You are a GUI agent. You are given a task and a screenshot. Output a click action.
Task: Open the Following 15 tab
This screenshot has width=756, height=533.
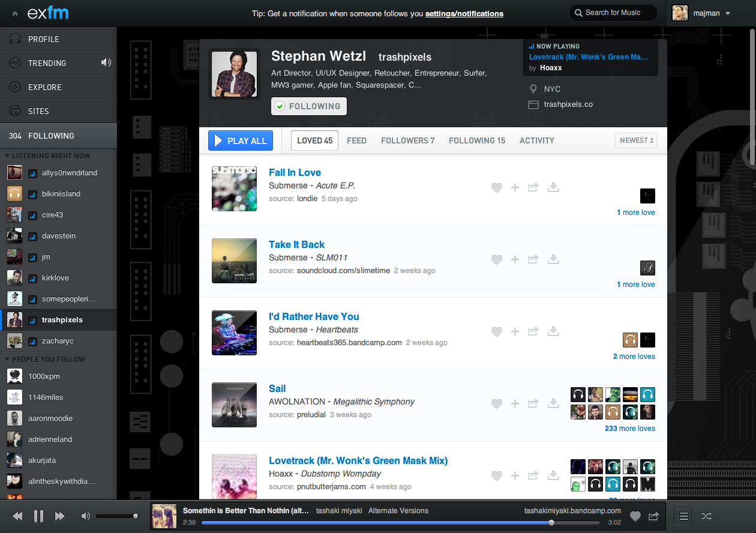477,140
